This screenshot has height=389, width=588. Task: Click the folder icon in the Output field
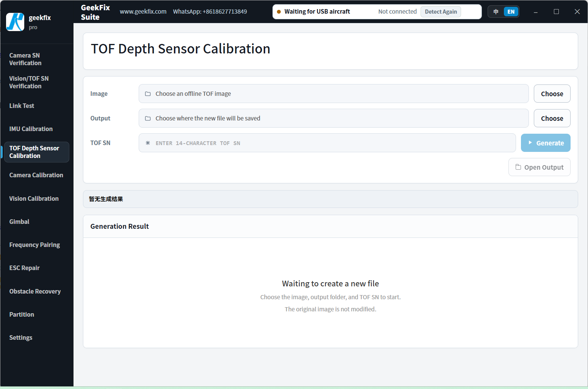(148, 119)
